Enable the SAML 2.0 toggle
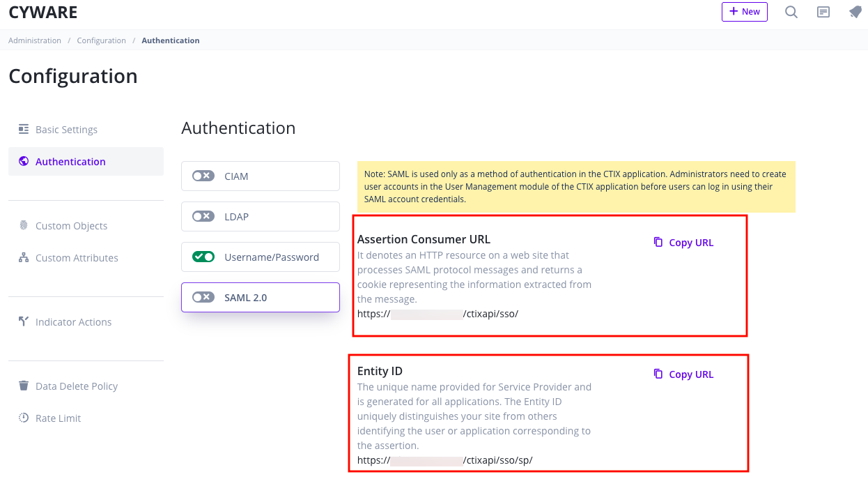This screenshot has height=479, width=868. point(203,297)
